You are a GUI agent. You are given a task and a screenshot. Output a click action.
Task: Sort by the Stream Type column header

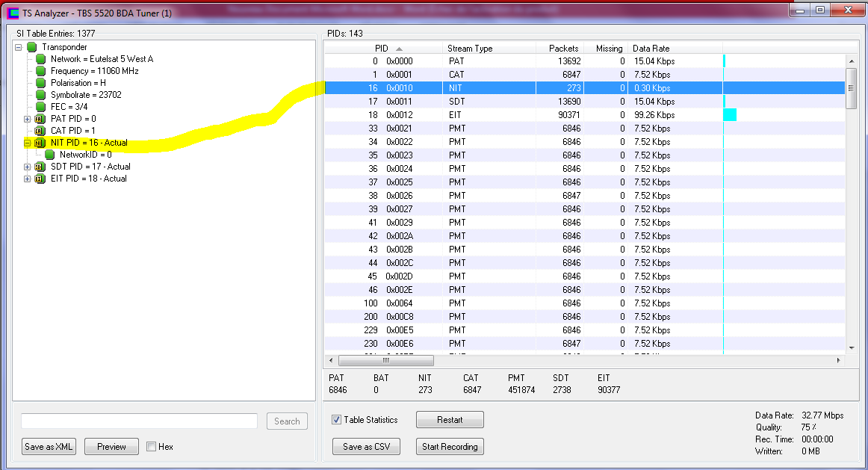[x=489, y=49]
